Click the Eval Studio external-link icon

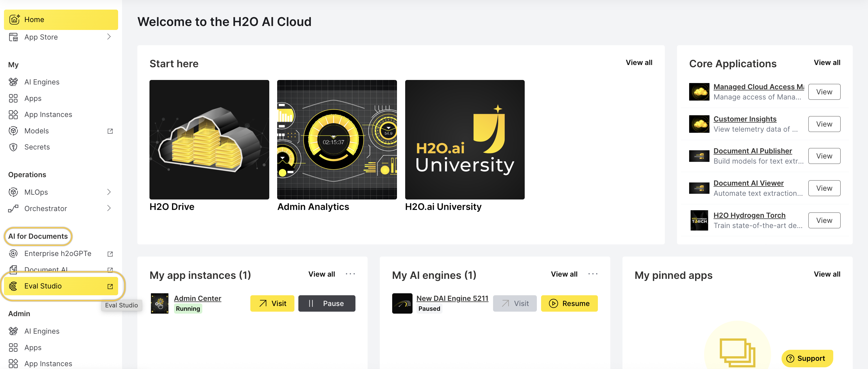pyautogui.click(x=110, y=286)
